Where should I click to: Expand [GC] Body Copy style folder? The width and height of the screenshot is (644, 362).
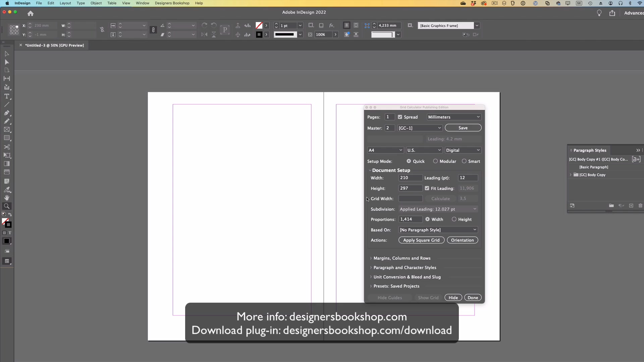click(571, 175)
